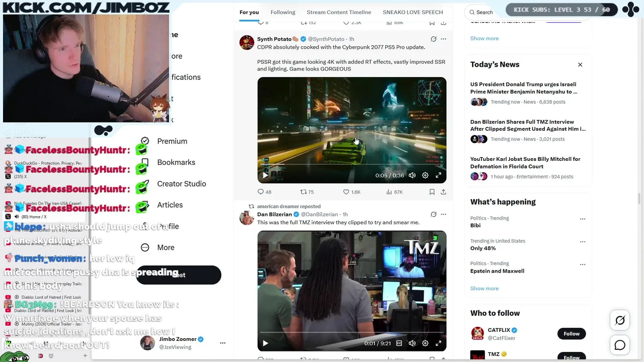Open the Stream Content Timeline tab
This screenshot has width=644, height=362.
coord(339,12)
